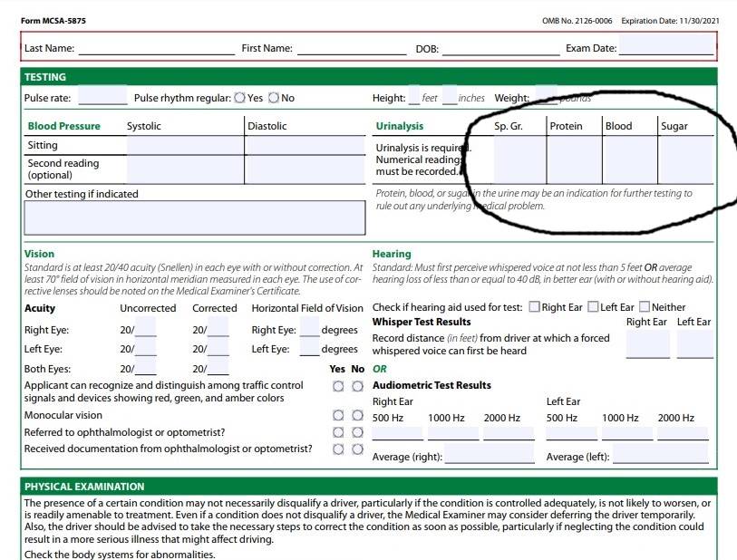Mark Yes for Monocular vision
737x560 pixels.
[338, 415]
